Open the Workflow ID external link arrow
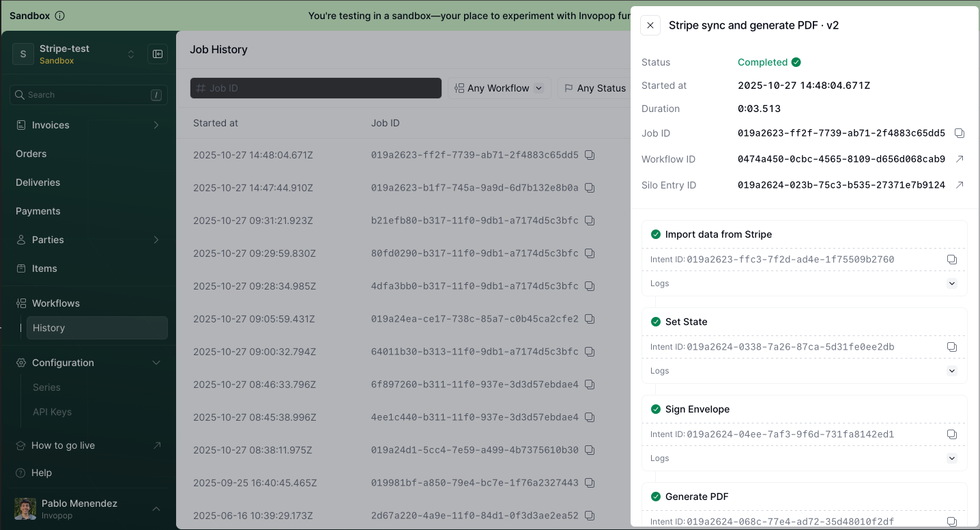This screenshot has width=980, height=530. (x=959, y=159)
